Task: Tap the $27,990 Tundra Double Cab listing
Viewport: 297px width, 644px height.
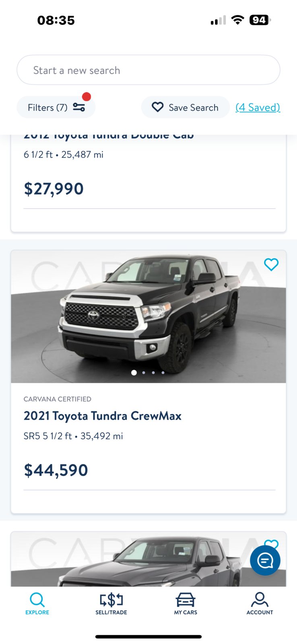Action: tap(148, 183)
